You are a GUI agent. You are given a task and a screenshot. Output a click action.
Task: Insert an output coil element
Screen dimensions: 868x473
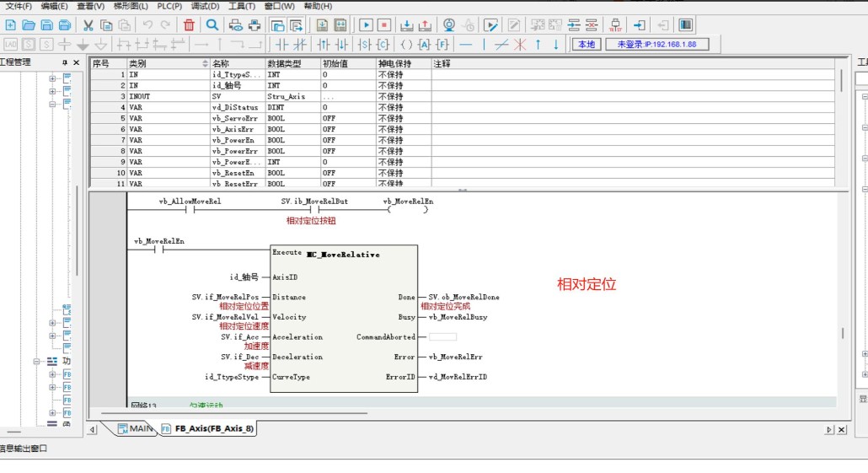pyautogui.click(x=407, y=45)
